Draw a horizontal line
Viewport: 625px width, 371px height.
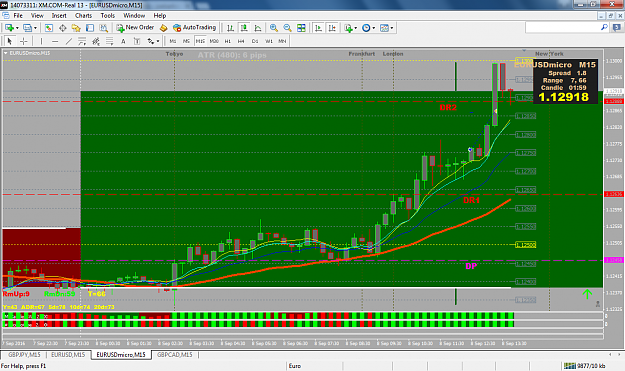click(x=55, y=41)
